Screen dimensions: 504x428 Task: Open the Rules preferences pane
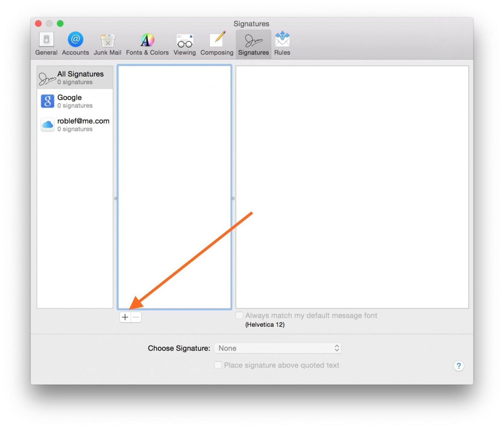pos(282,44)
